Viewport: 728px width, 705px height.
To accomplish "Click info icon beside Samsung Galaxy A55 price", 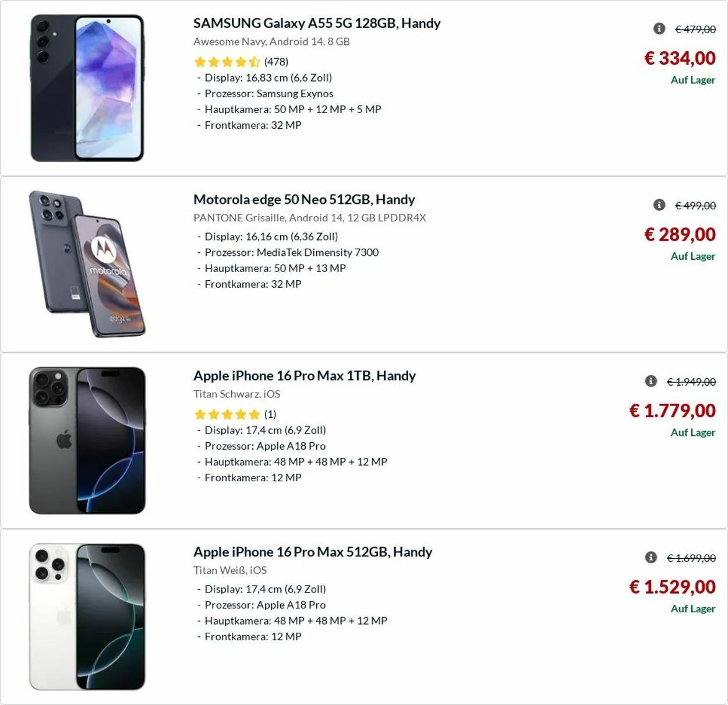I will pyautogui.click(x=659, y=29).
